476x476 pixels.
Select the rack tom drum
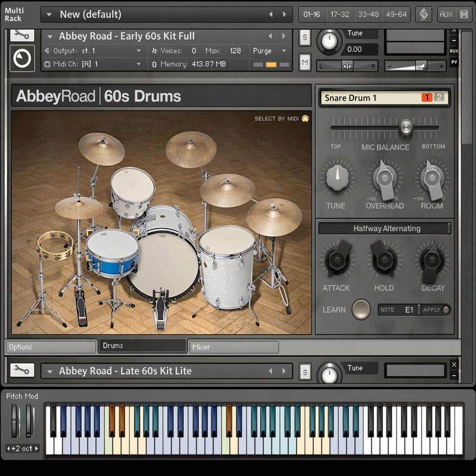[132, 192]
